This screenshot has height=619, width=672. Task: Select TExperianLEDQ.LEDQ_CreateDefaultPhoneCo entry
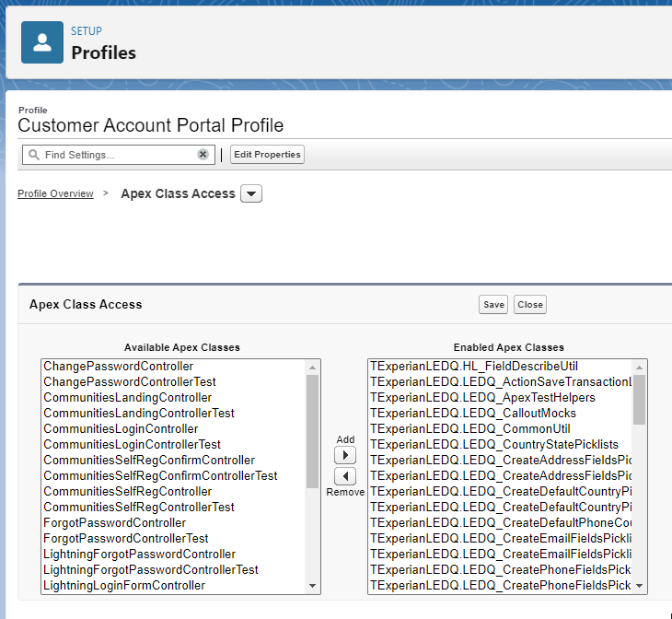coord(500,523)
